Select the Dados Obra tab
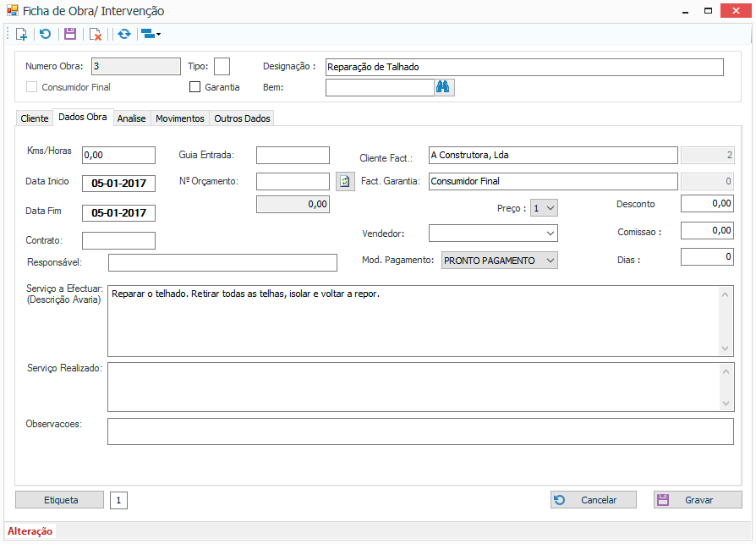 click(x=83, y=118)
